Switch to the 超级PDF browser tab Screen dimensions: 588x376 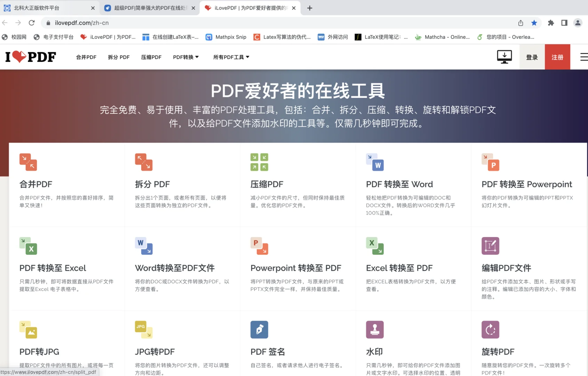point(150,8)
